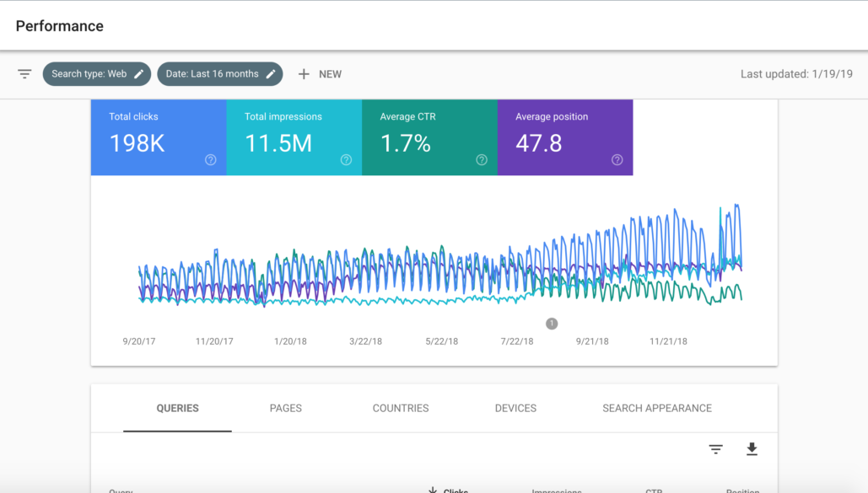Click the plus icon next to NEW
This screenshot has height=493, width=868.
pyautogui.click(x=304, y=74)
